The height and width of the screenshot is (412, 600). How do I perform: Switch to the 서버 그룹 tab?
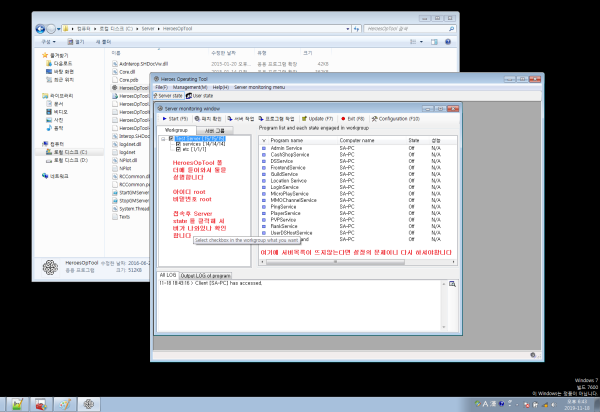click(215, 130)
